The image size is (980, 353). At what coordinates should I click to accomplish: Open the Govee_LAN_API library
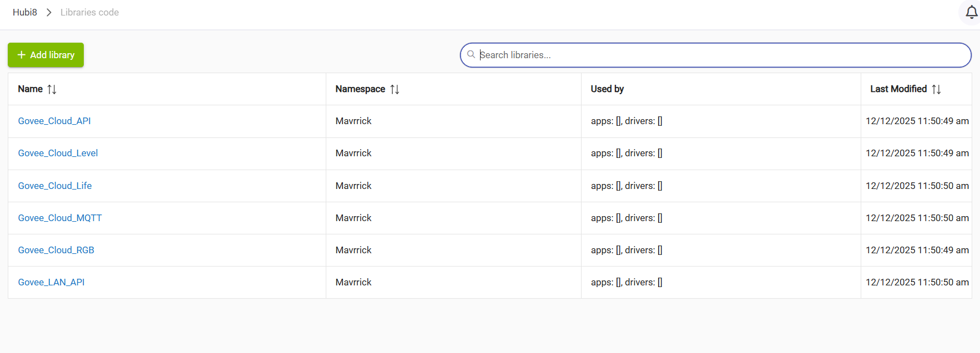pyautogui.click(x=51, y=282)
